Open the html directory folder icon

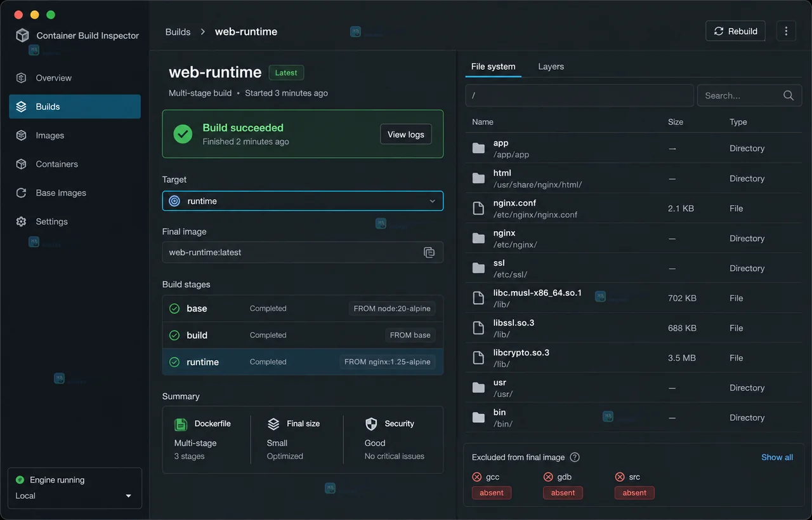pyautogui.click(x=479, y=178)
